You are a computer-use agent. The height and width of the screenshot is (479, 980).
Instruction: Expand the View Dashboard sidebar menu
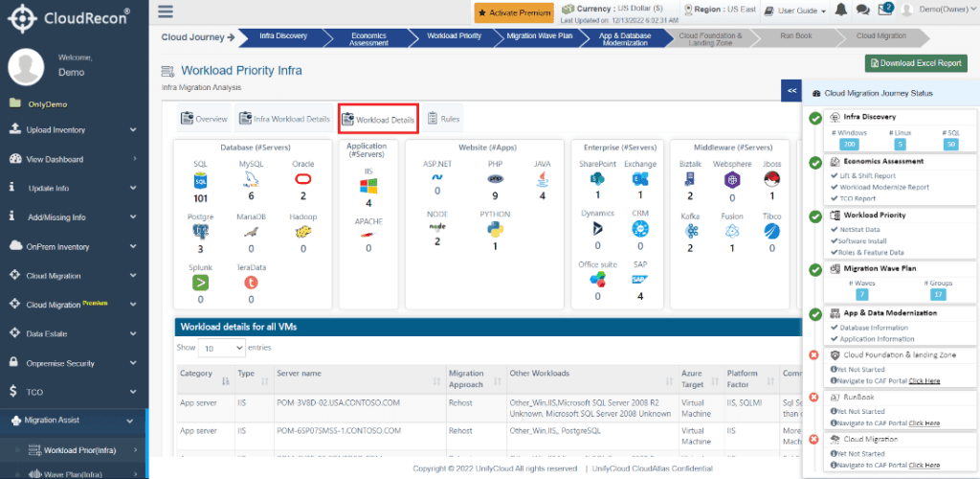[74, 159]
